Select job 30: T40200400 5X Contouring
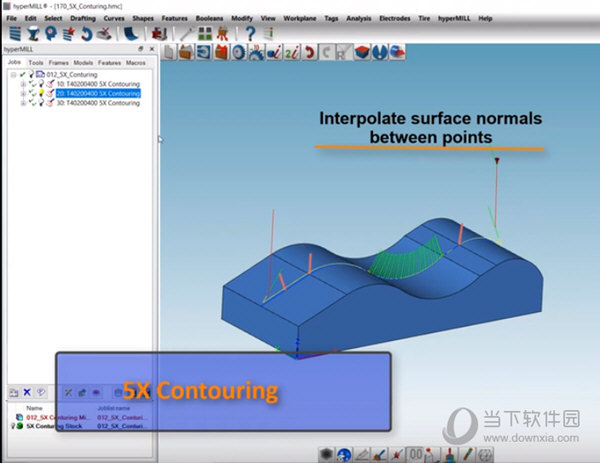Image resolution: width=600 pixels, height=463 pixels. [98, 103]
